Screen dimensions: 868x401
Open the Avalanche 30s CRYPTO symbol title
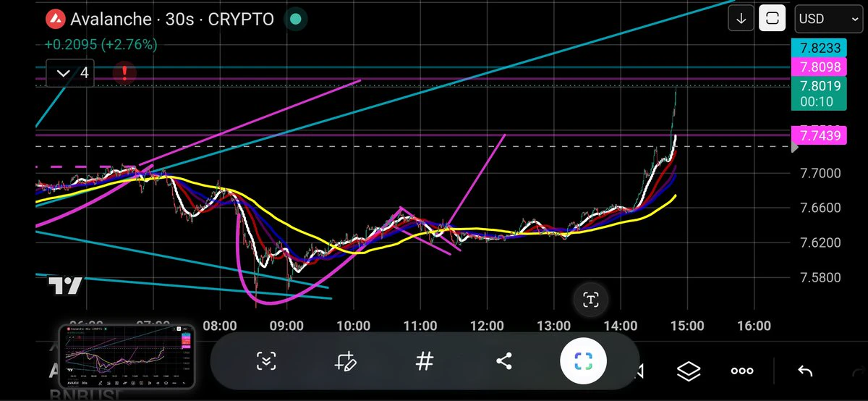pyautogui.click(x=172, y=20)
